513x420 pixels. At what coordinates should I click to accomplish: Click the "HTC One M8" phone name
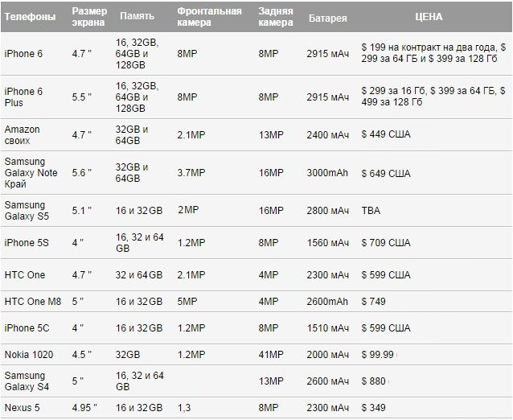(x=31, y=301)
